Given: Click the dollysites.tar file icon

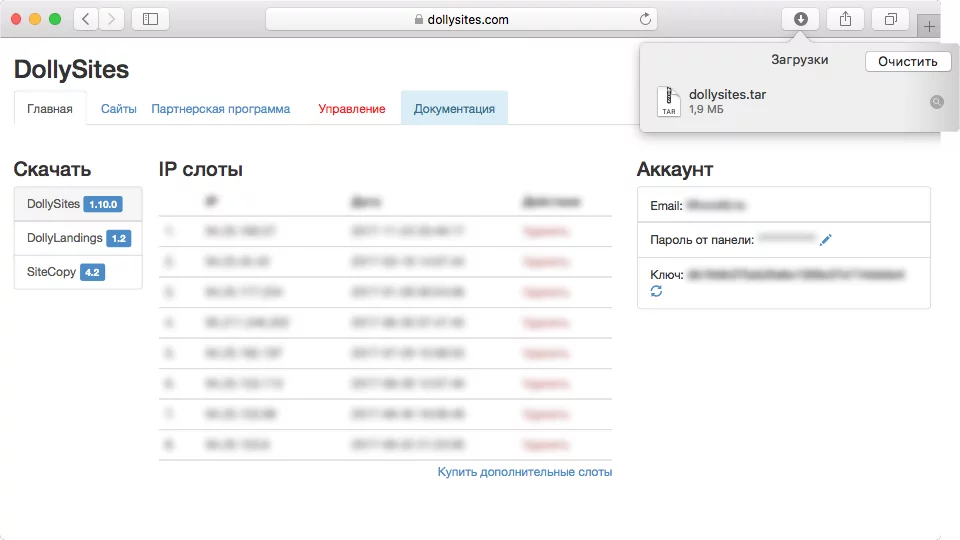Looking at the screenshot, I should (669, 101).
